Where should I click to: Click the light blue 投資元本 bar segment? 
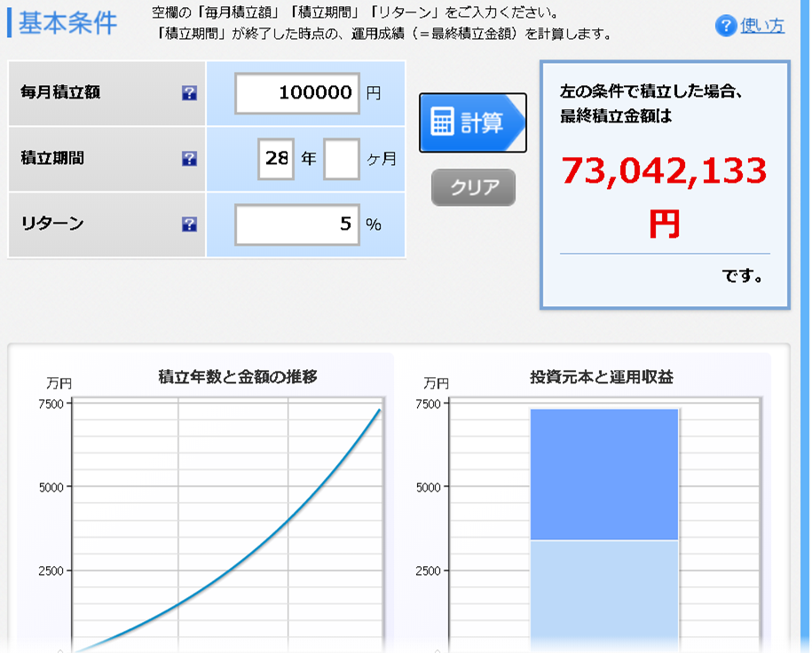[x=604, y=596]
